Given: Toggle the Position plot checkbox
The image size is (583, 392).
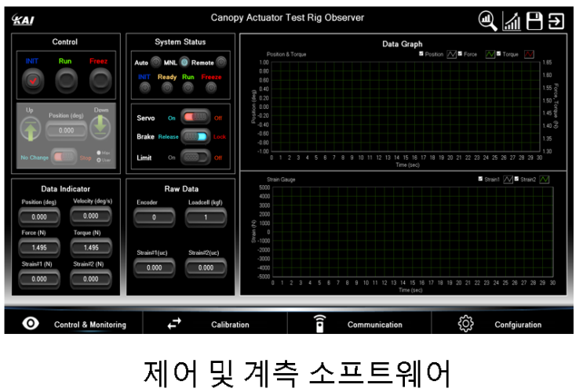Looking at the screenshot, I should [421, 53].
